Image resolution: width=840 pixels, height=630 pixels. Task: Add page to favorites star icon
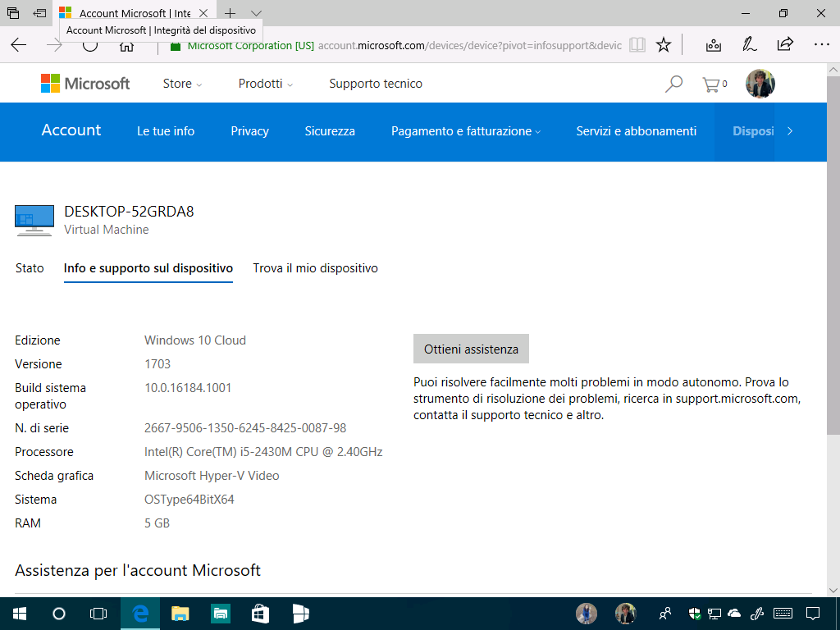(x=663, y=45)
